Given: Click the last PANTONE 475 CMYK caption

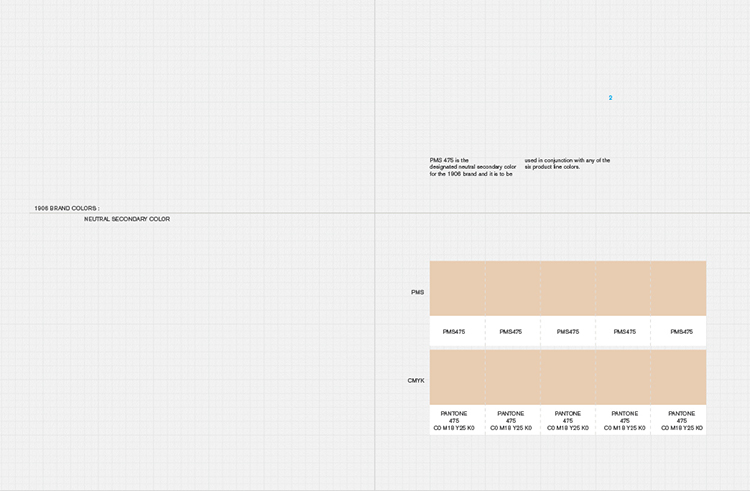Looking at the screenshot, I should pyautogui.click(x=681, y=420).
